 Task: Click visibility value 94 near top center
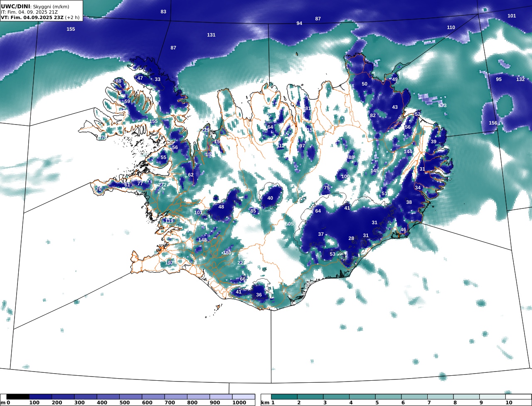click(x=299, y=23)
